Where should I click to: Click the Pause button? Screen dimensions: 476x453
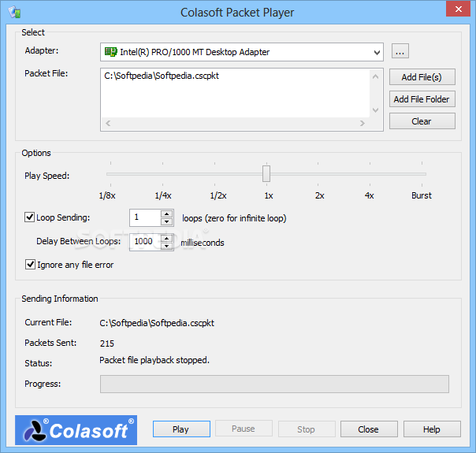coord(244,429)
